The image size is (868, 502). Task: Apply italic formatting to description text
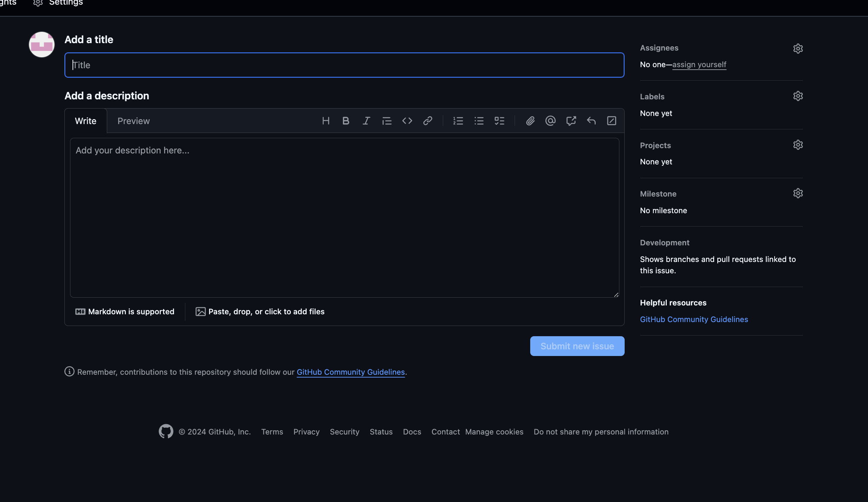click(366, 121)
